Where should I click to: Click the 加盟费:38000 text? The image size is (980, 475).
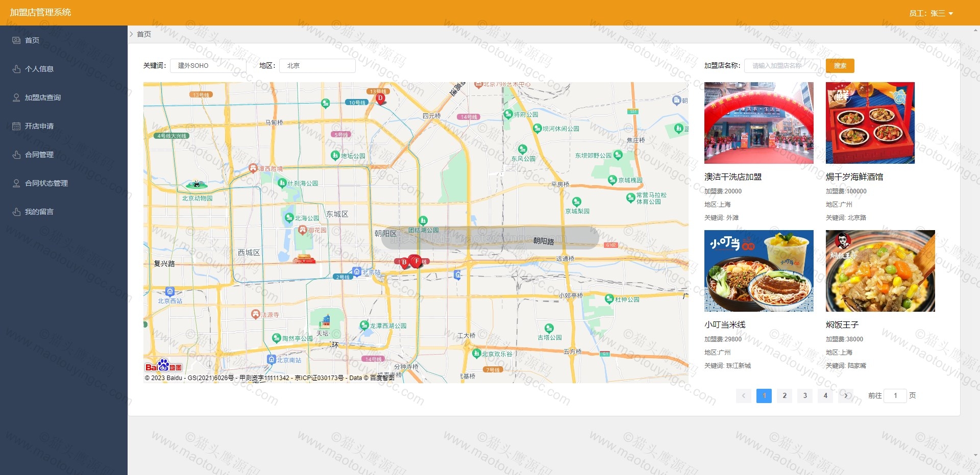point(844,339)
